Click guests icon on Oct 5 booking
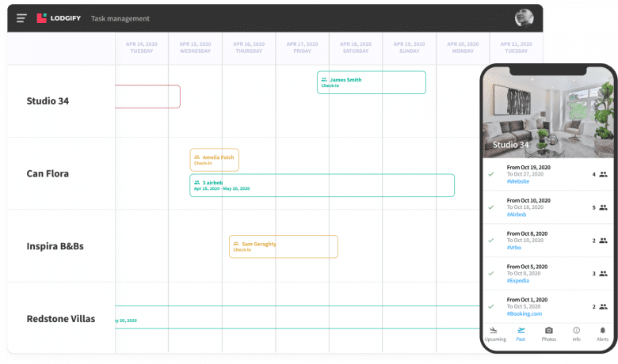618x364 pixels. tap(603, 273)
